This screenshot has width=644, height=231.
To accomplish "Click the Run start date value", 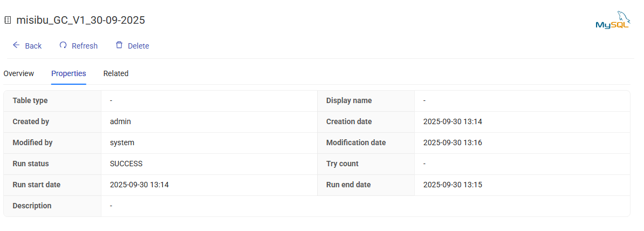I will coord(139,185).
